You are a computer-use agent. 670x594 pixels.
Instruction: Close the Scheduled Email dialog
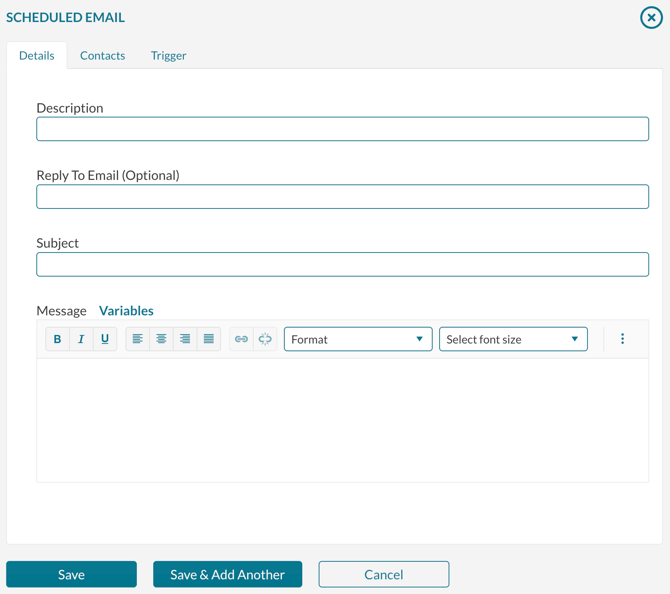coord(651,18)
